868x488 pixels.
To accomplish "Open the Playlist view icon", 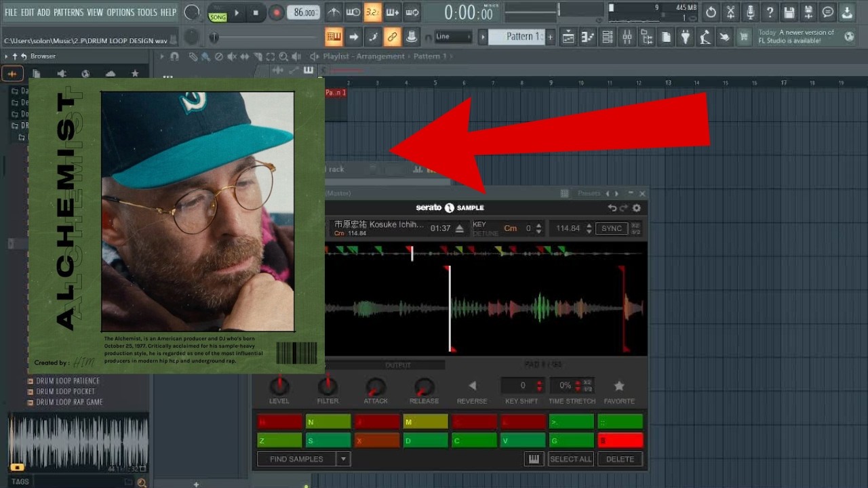I will click(x=568, y=37).
